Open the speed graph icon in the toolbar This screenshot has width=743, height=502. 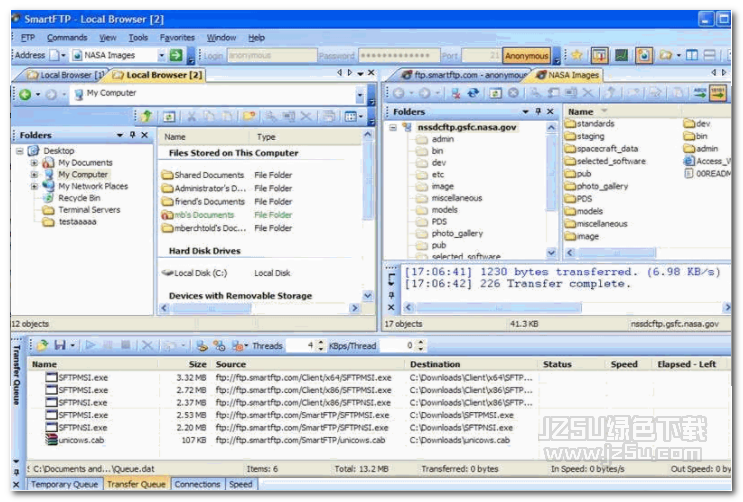pos(621,55)
